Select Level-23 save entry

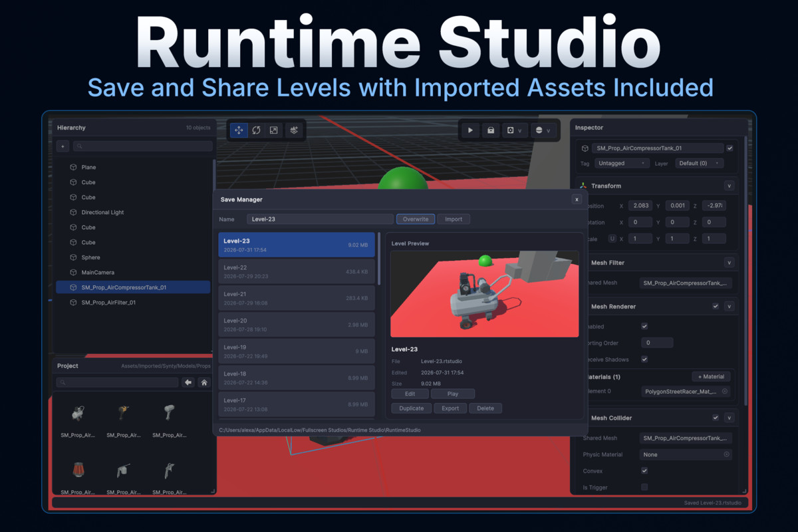click(297, 245)
